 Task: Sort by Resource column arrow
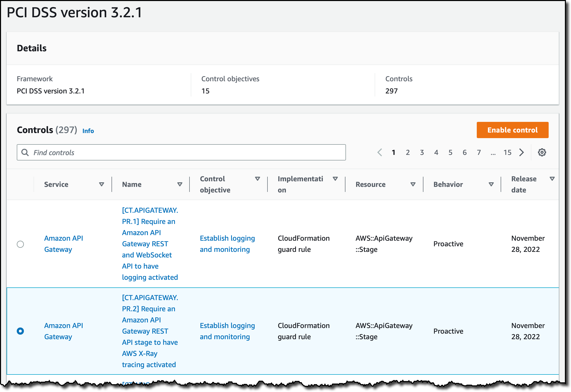(413, 184)
